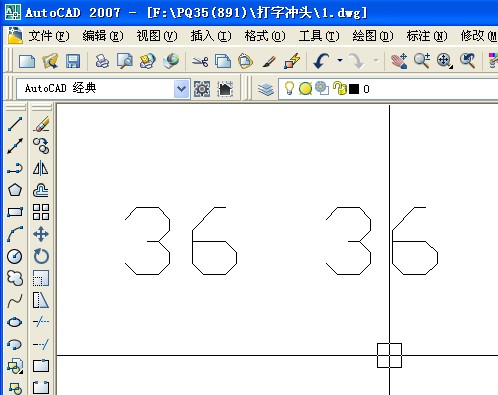Select the Rotate tool
Viewport: 498px width, 395px height.
pyautogui.click(x=41, y=256)
